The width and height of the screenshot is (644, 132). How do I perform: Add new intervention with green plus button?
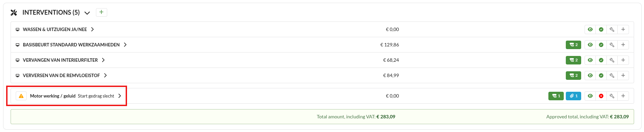coord(101,12)
